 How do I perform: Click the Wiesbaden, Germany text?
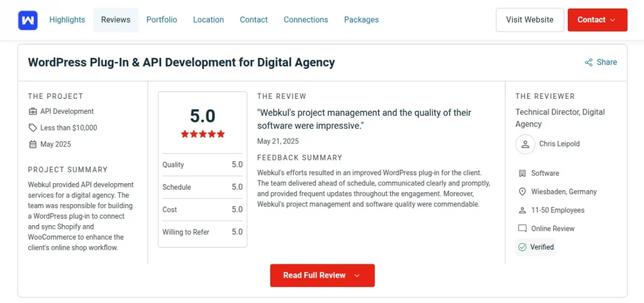[x=564, y=192]
